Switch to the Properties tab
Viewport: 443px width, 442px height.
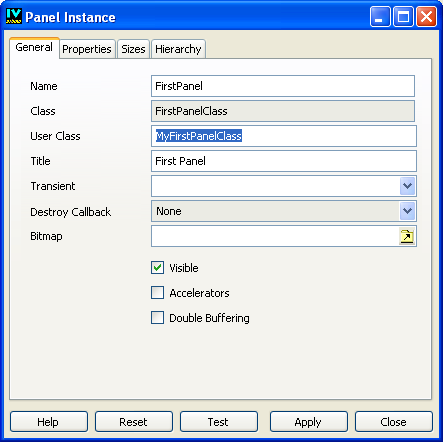click(87, 49)
